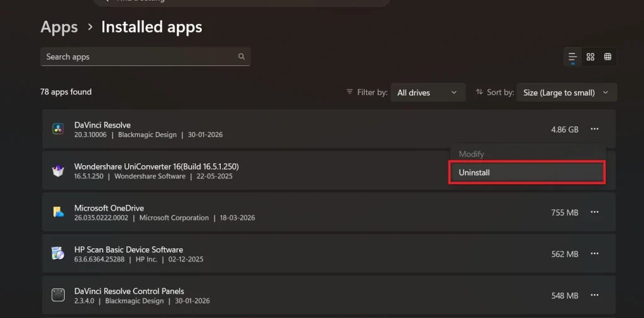
Task: Click the Wondershare UniConverter app icon
Action: [x=58, y=171]
